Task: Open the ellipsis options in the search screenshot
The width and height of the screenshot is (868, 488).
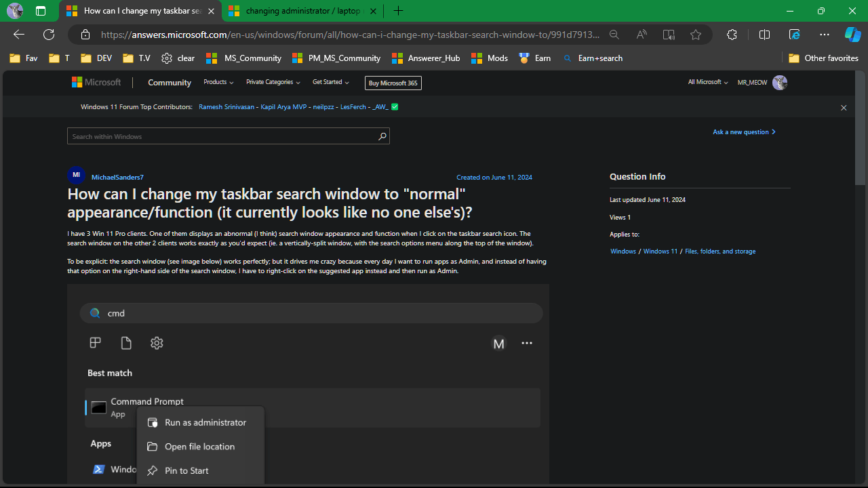Action: [x=527, y=344]
